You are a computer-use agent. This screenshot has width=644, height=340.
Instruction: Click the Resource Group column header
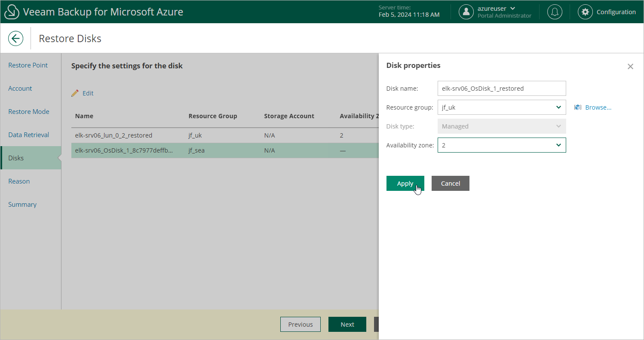(213, 116)
